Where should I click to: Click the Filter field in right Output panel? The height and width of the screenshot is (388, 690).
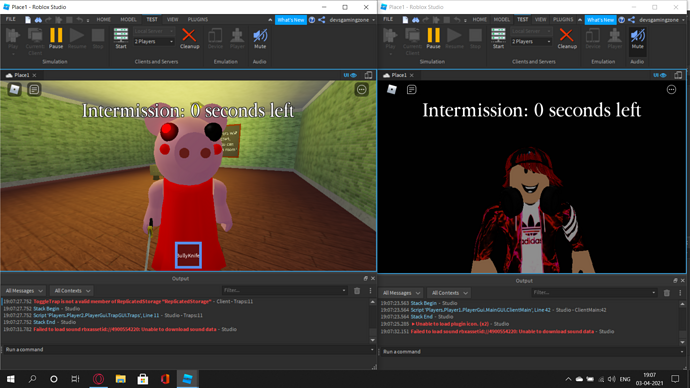click(x=591, y=293)
